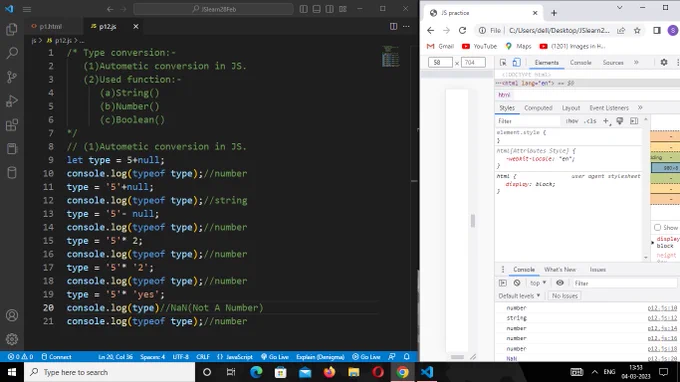Toggle panel layout icon in title bar
The image size is (680, 382).
317,9
